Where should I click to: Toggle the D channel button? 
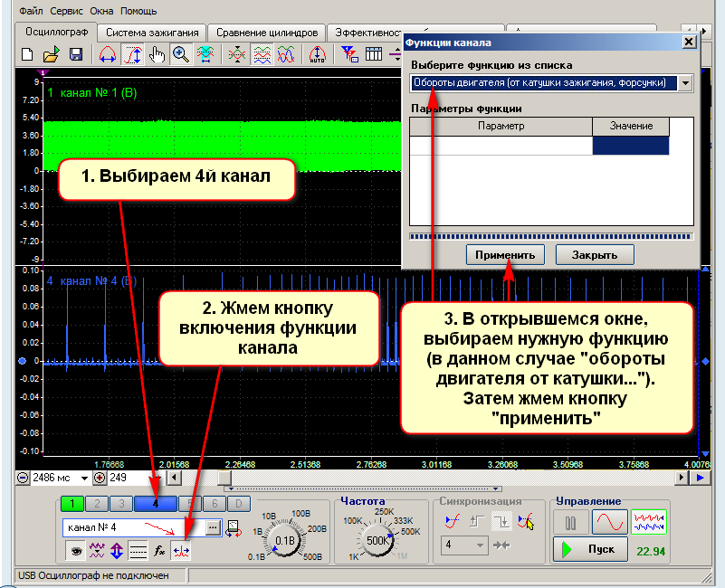[x=239, y=503]
